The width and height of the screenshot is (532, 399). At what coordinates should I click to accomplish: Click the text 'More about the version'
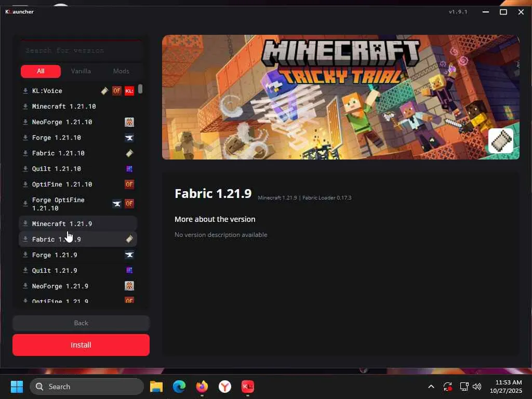[215, 219]
